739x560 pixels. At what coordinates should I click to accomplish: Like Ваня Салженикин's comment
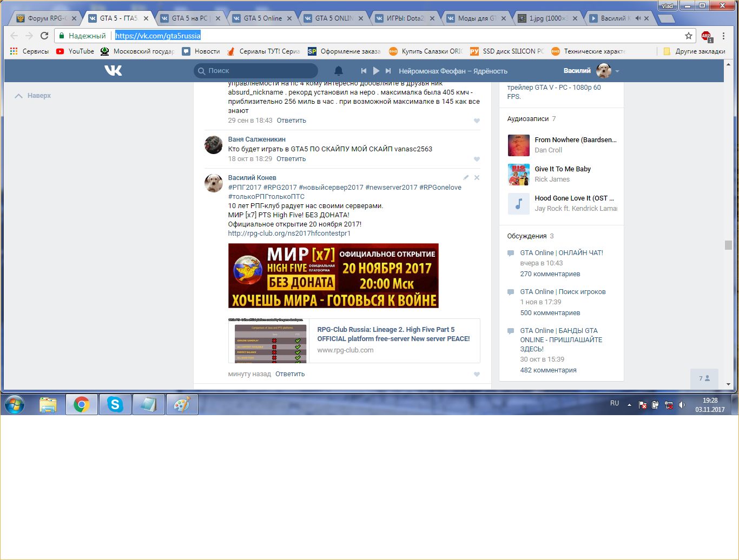coord(477,159)
